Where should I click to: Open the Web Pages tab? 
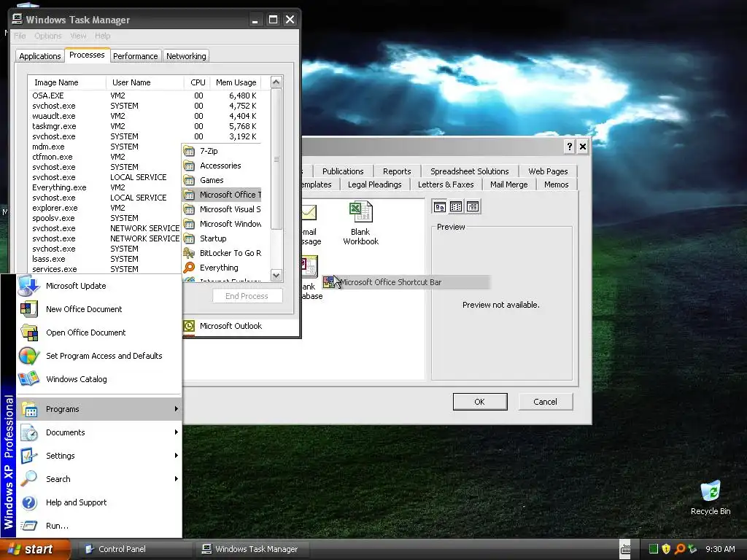[548, 171]
